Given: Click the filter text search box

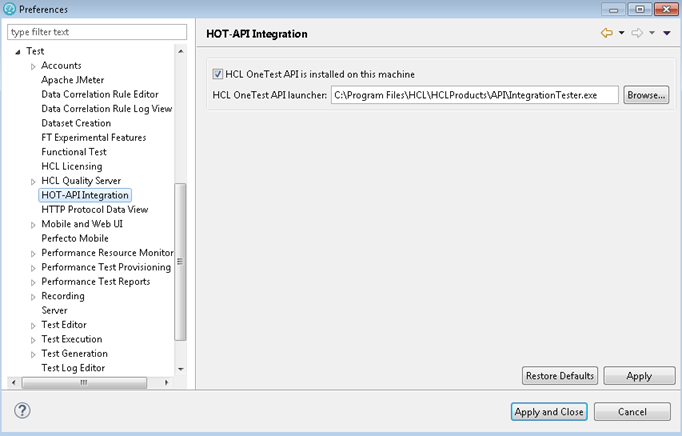Looking at the screenshot, I should coord(97,32).
